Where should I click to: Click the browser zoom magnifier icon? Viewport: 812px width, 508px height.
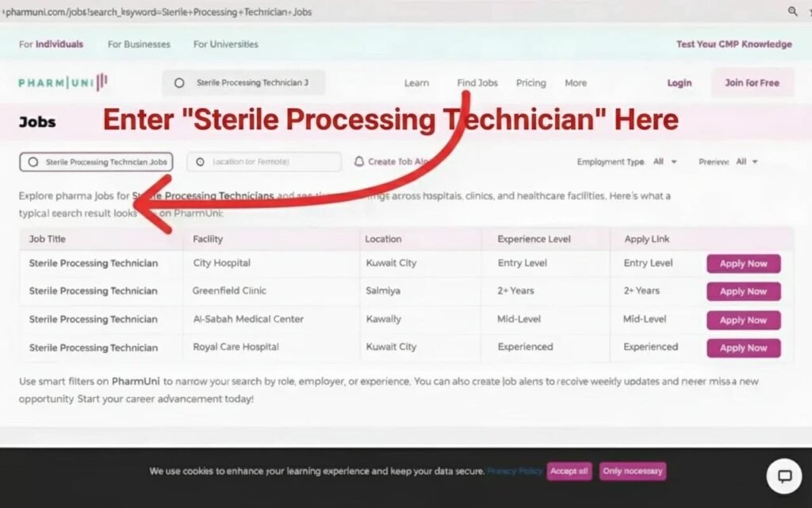792,11
